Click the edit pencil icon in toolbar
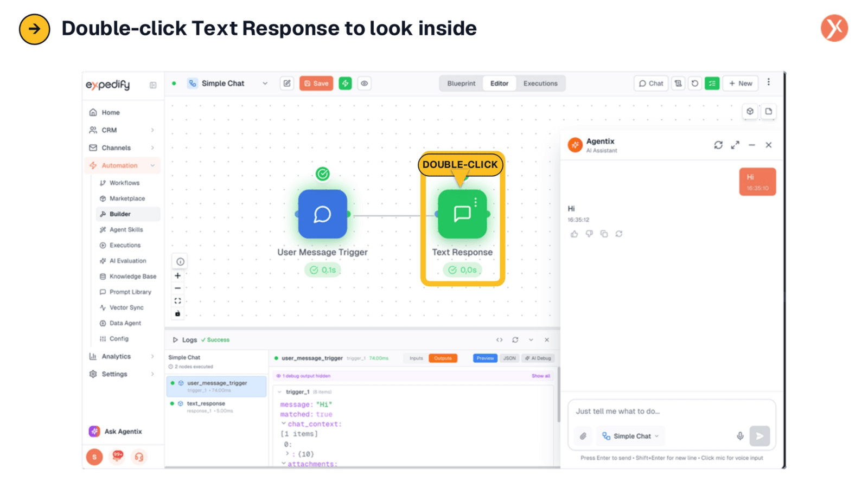This screenshot has width=868, height=488. click(287, 84)
